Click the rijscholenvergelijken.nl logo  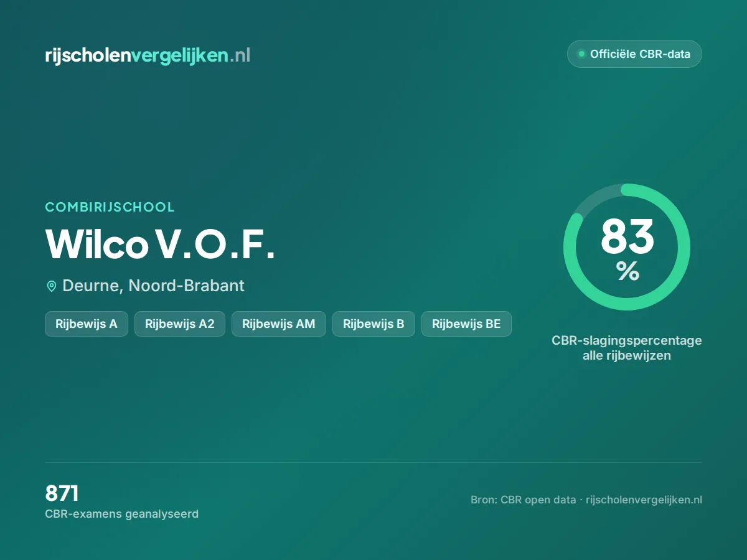[148, 55]
